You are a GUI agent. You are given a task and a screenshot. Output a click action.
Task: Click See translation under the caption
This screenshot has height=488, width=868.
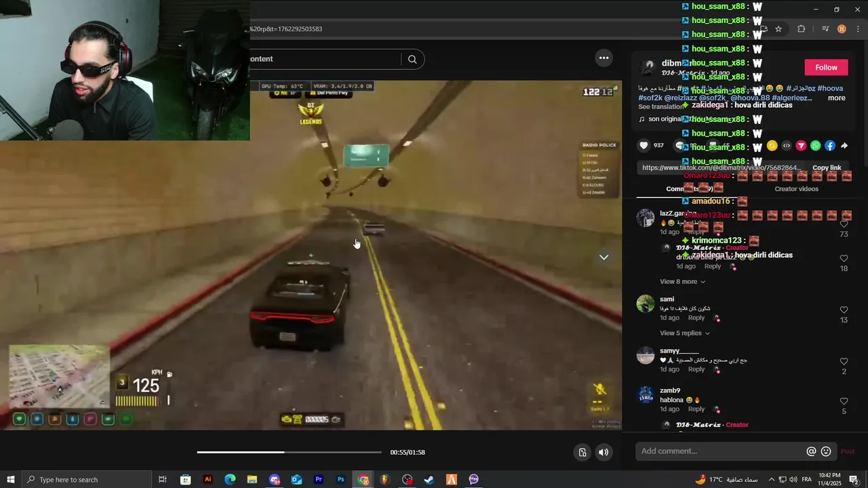tap(661, 107)
